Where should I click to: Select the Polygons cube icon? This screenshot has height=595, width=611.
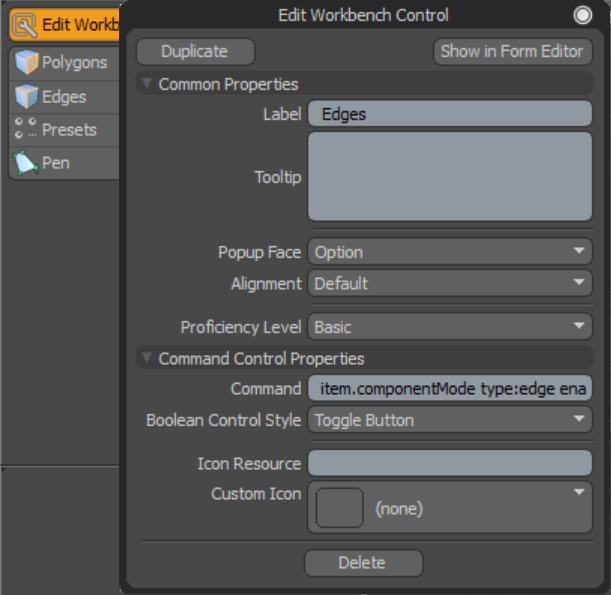(26, 63)
